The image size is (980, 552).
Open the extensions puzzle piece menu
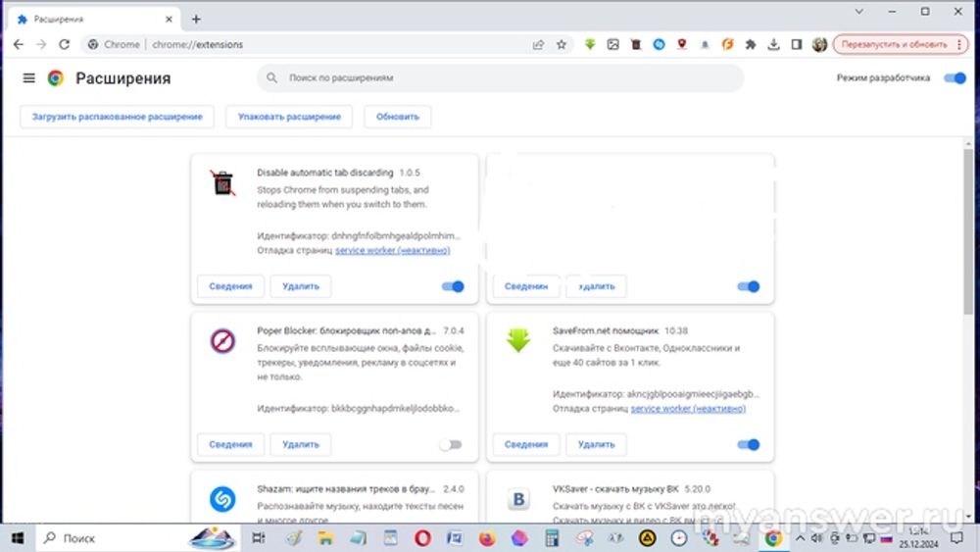point(751,44)
